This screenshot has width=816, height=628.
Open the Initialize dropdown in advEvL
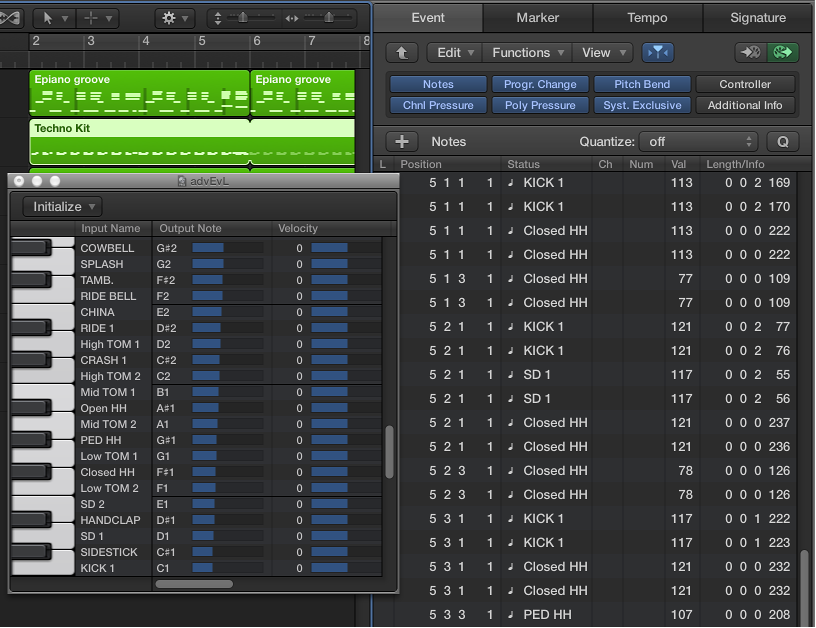[x=61, y=206]
